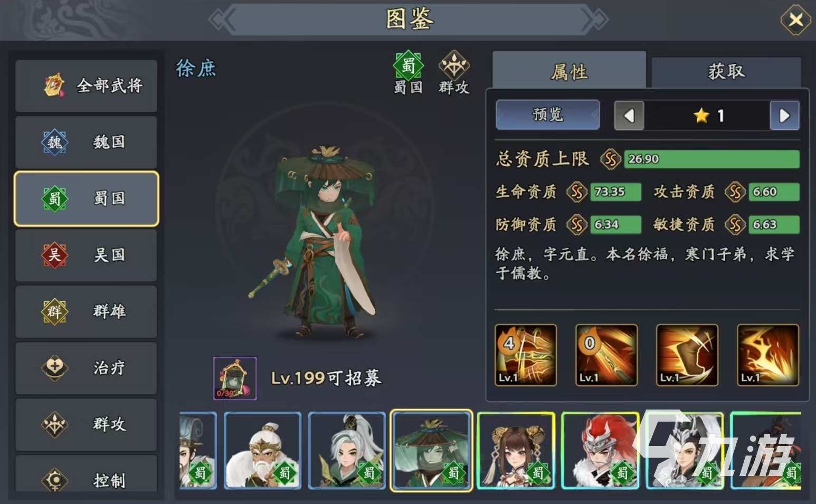Image resolution: width=816 pixels, height=504 pixels.
Task: Select the fourth flame skill icon
Action: click(x=768, y=355)
